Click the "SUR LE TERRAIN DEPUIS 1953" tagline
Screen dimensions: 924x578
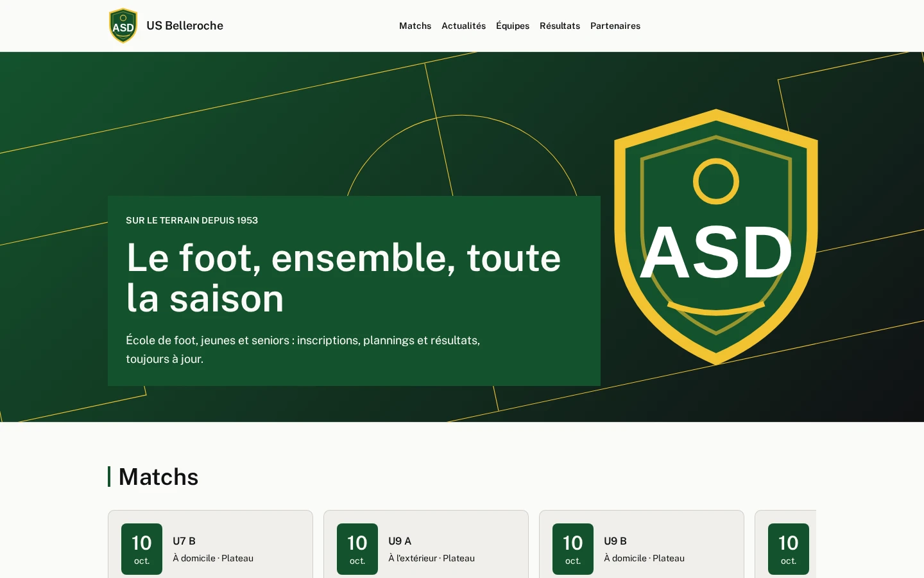coord(192,220)
